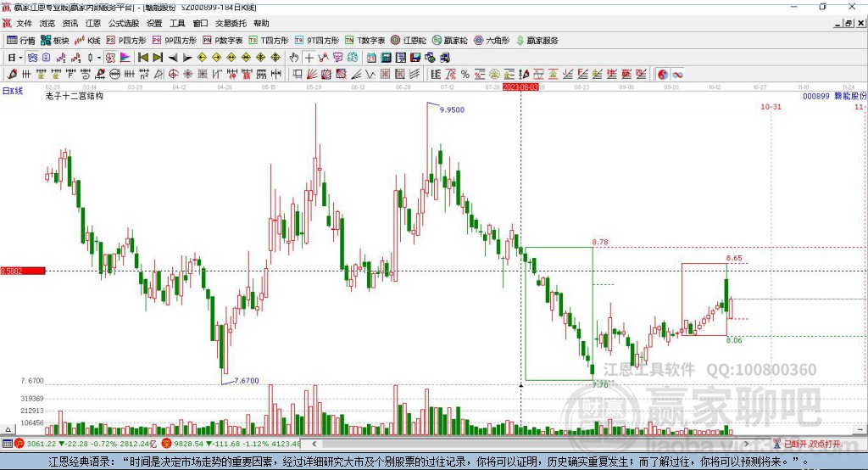868x470 pixels.
Task: Open the 9P四方形 tool
Action: tap(175, 41)
